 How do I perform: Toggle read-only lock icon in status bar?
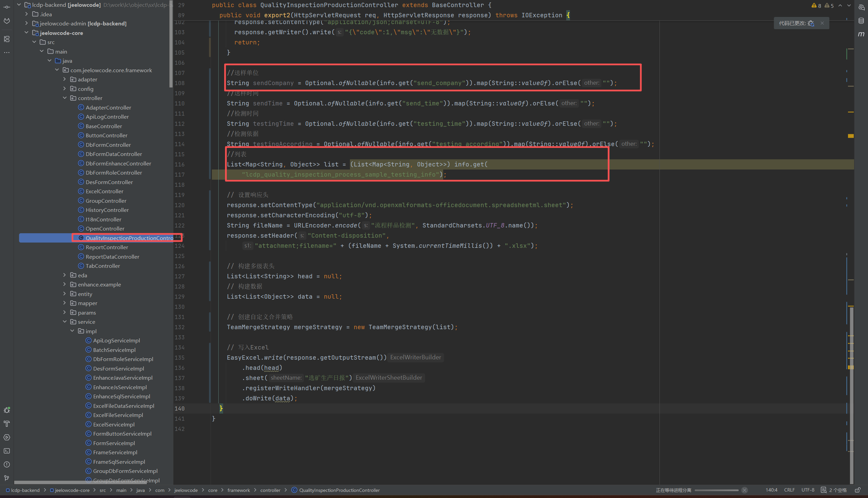[858, 490]
